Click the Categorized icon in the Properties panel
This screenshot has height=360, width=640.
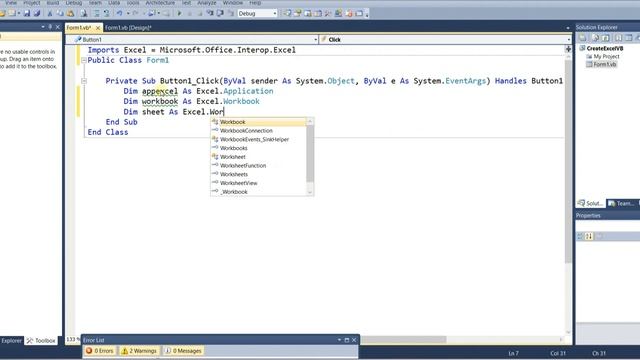[580, 236]
